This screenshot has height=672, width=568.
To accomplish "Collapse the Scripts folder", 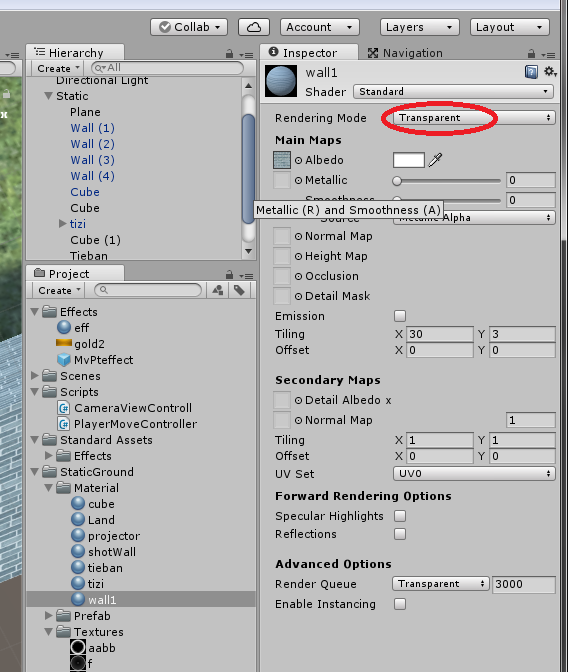I will [35, 392].
